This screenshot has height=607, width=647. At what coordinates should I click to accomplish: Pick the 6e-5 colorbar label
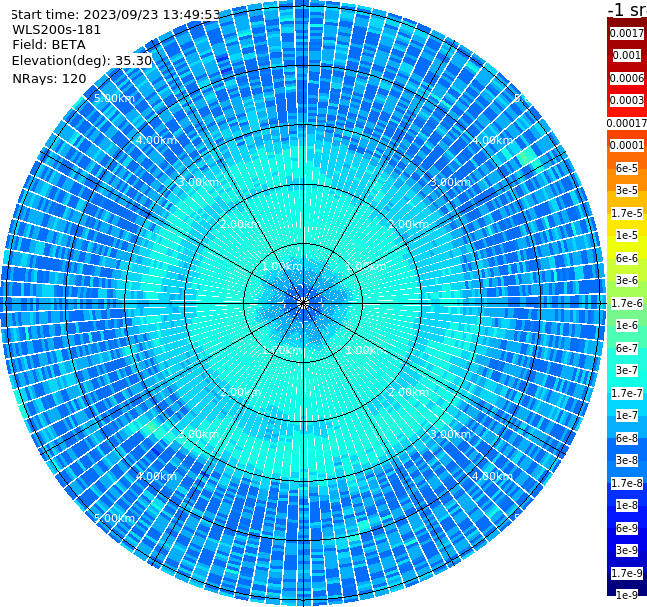click(x=627, y=168)
